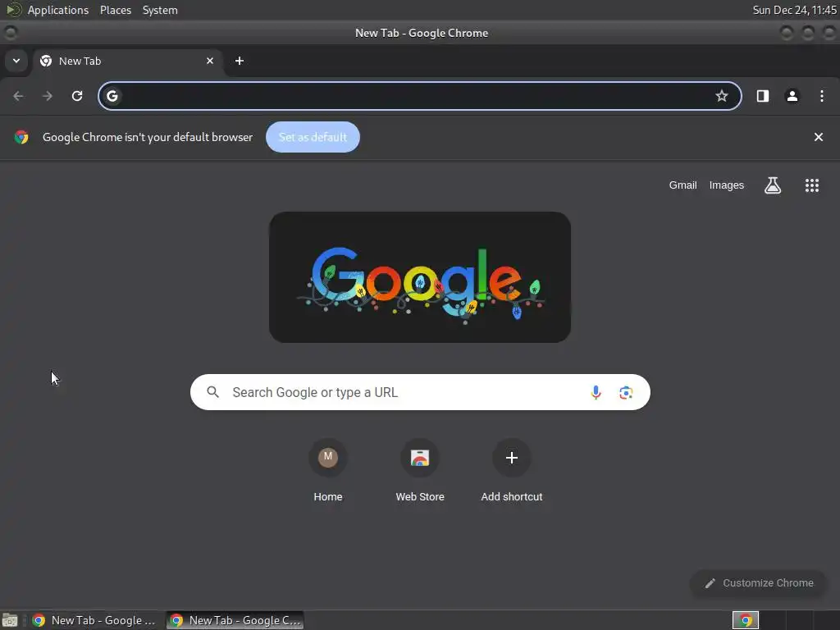
Task: Click the window menu button in title bar
Action: [x=10, y=33]
